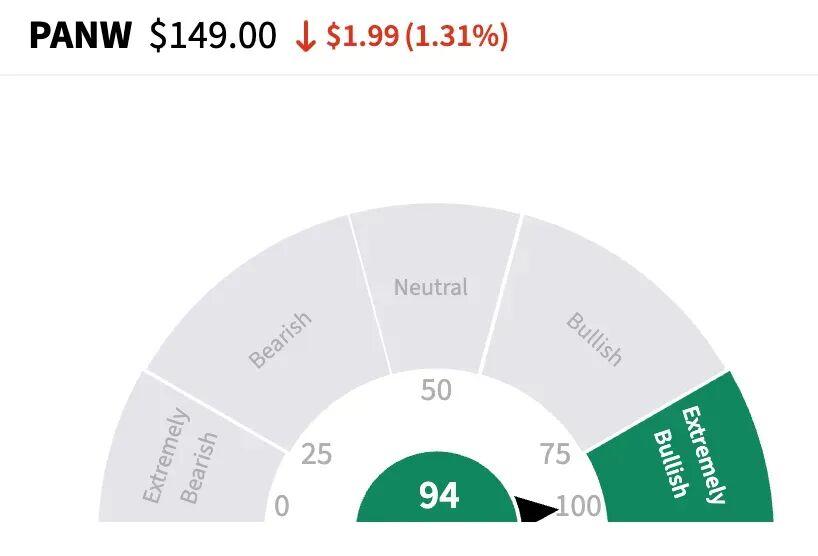Click the 50 gauge scale label
This screenshot has width=818, height=556.
[x=436, y=390]
